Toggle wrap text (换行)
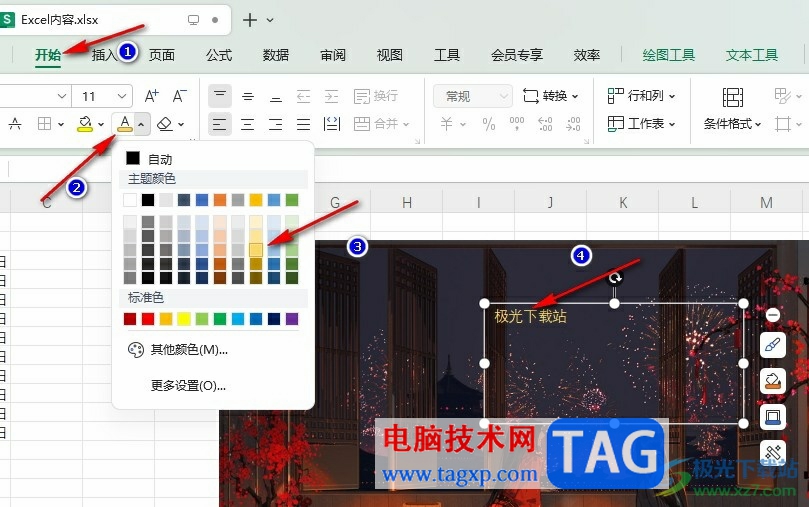 point(376,96)
